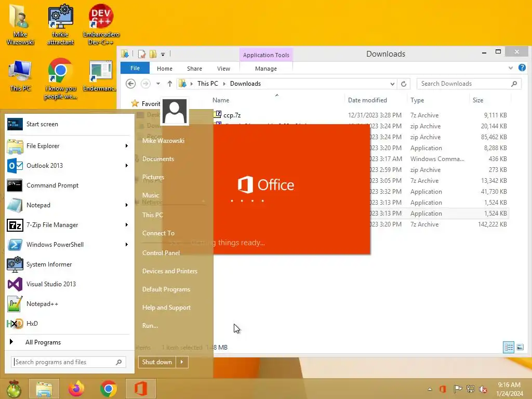This screenshot has width=532, height=399.
Task: Click the Office taskbar button
Action: pos(141,389)
